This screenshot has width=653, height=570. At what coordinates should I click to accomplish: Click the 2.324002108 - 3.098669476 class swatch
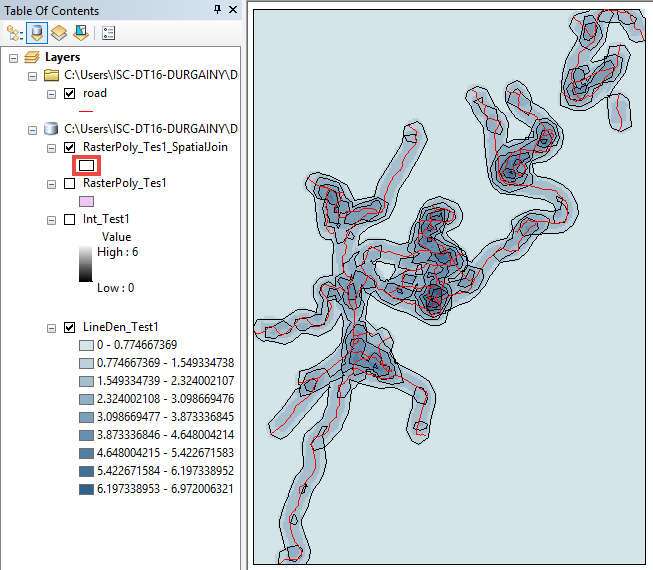click(x=86, y=399)
